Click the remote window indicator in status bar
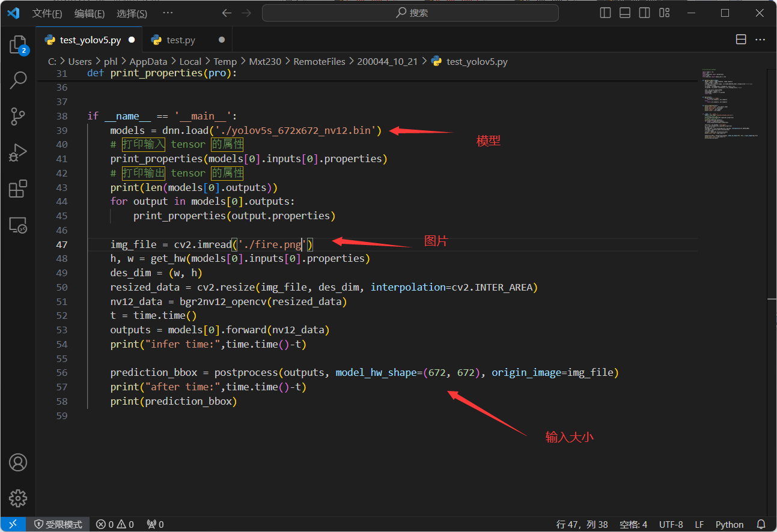Screen dimensions: 777x532 click(13, 524)
